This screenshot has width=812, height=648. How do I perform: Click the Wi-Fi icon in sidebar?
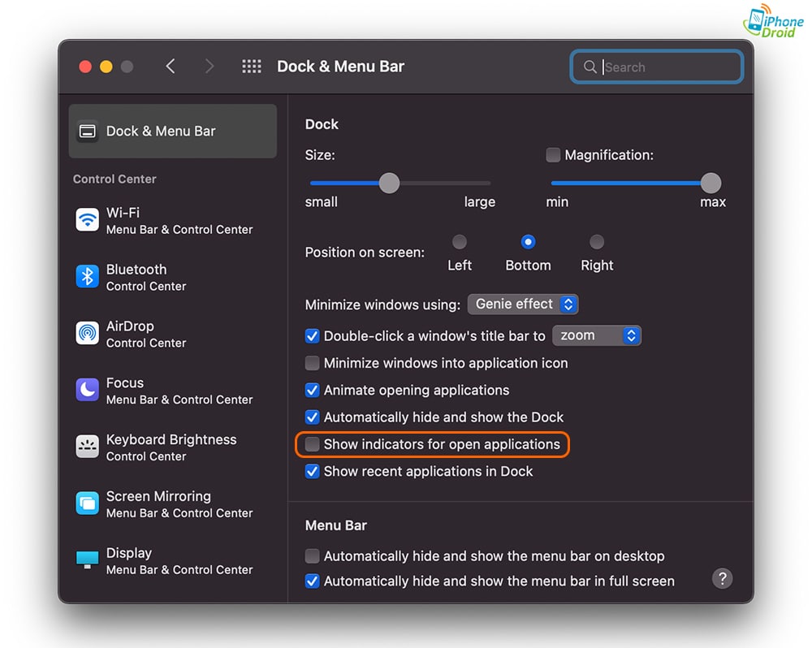click(x=87, y=220)
